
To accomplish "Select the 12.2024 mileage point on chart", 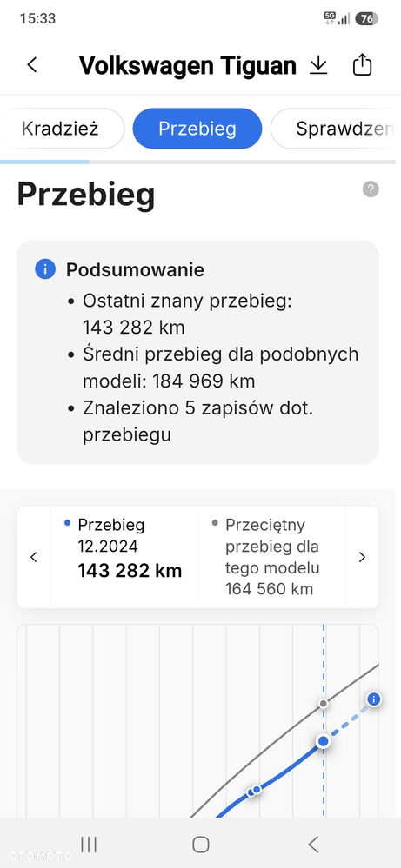I will point(324,740).
